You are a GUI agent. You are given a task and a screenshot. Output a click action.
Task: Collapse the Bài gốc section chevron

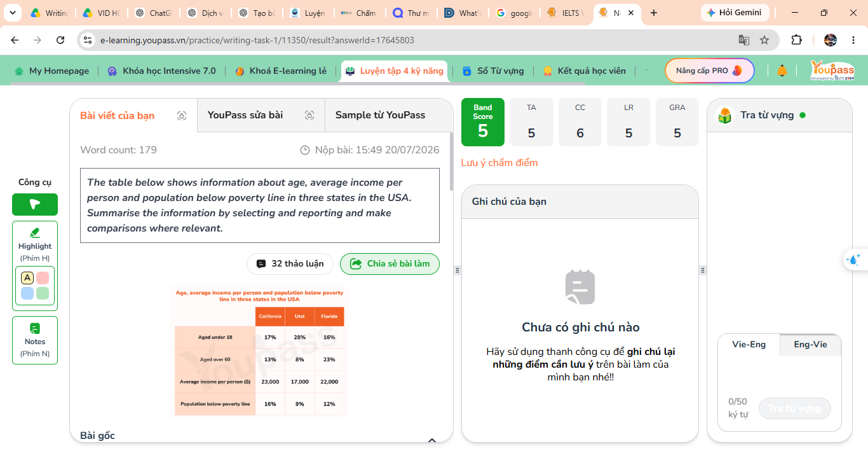pos(431,440)
